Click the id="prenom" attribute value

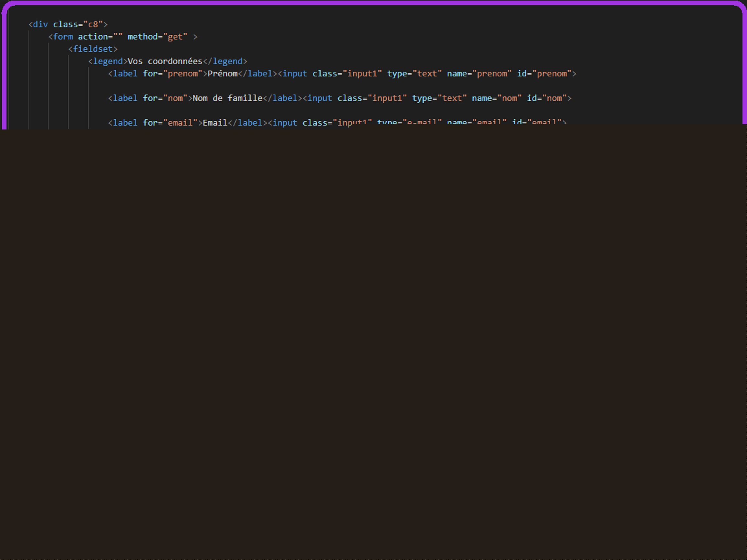(552, 73)
